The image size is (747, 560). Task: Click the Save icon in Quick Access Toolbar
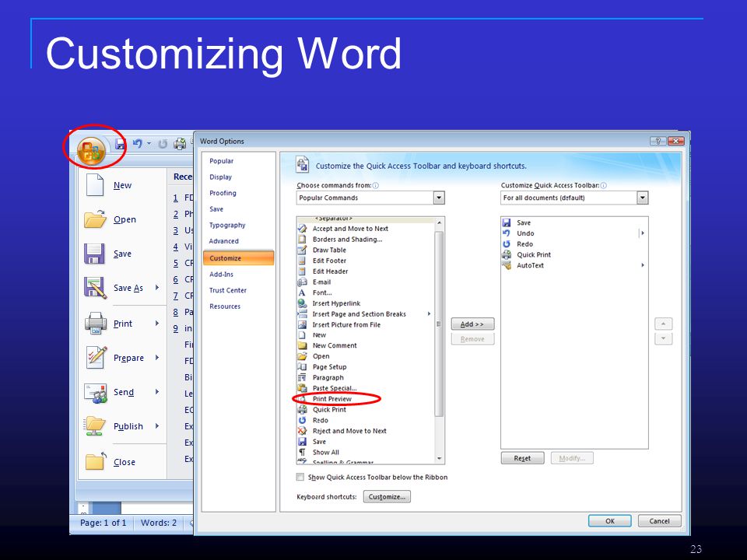120,143
